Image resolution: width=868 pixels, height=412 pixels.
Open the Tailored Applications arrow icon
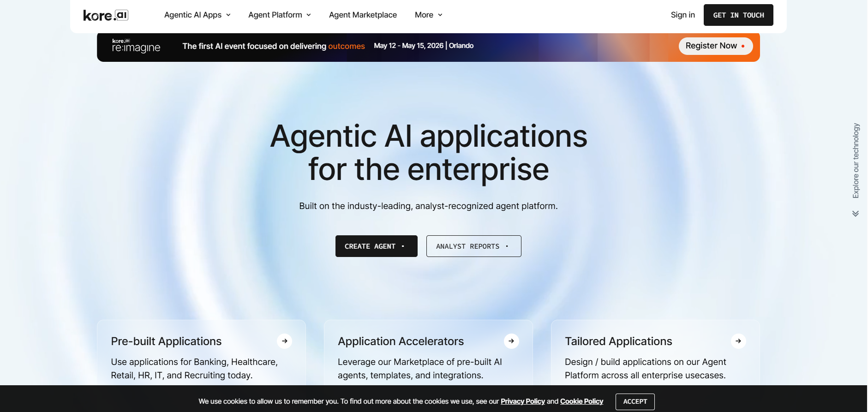[738, 341]
